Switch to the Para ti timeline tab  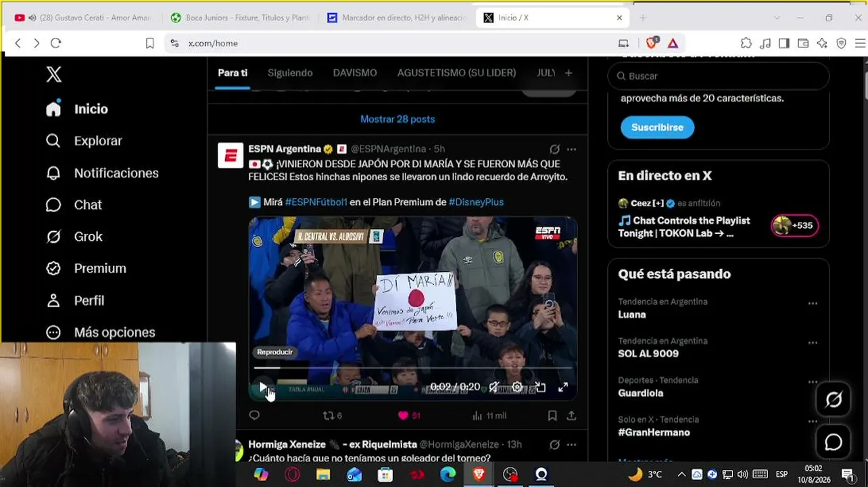pyautogui.click(x=233, y=72)
